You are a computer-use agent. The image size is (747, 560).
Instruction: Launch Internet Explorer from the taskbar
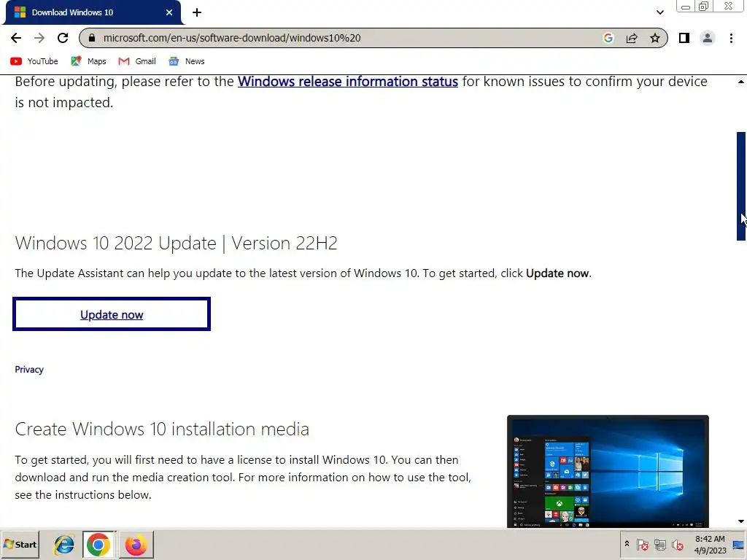pyautogui.click(x=64, y=545)
